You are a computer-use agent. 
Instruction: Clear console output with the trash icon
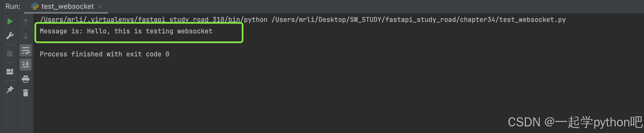[26, 93]
